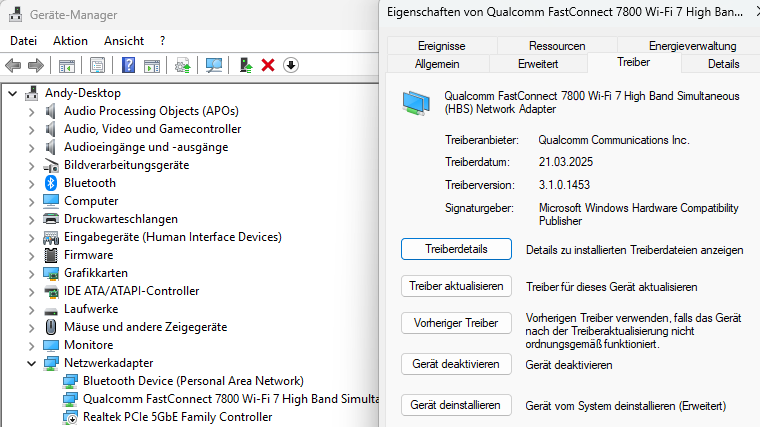
Task: Click the update driver gear toolbar icon
Action: click(183, 65)
